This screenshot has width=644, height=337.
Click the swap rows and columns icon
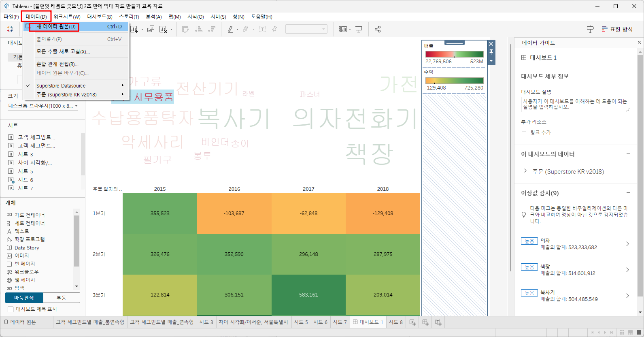(x=185, y=29)
